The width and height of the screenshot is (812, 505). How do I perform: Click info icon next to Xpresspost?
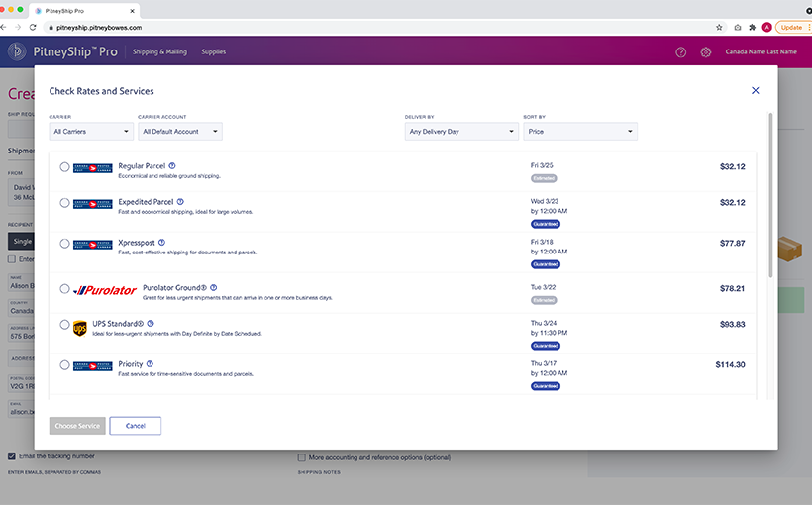pyautogui.click(x=161, y=242)
